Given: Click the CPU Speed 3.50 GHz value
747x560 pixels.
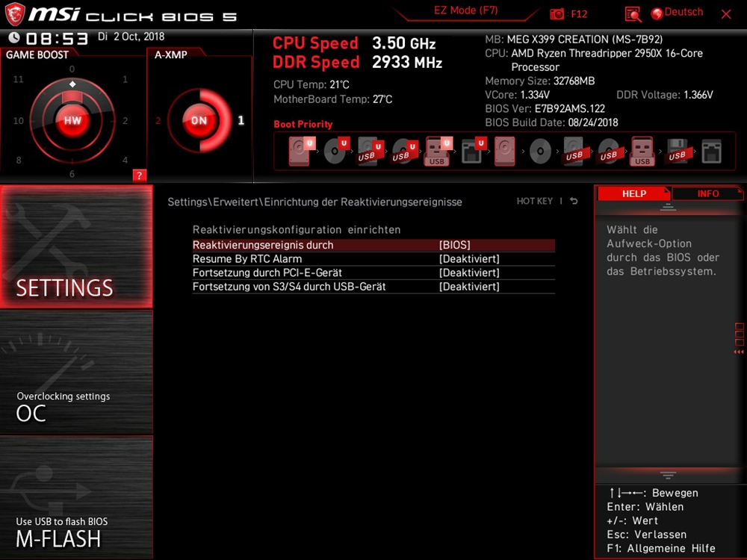Looking at the screenshot, I should [404, 43].
